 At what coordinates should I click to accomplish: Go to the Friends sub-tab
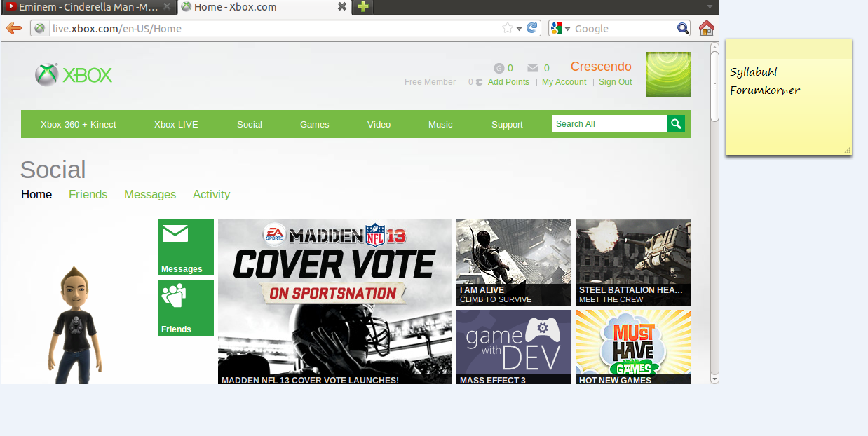pyautogui.click(x=88, y=194)
